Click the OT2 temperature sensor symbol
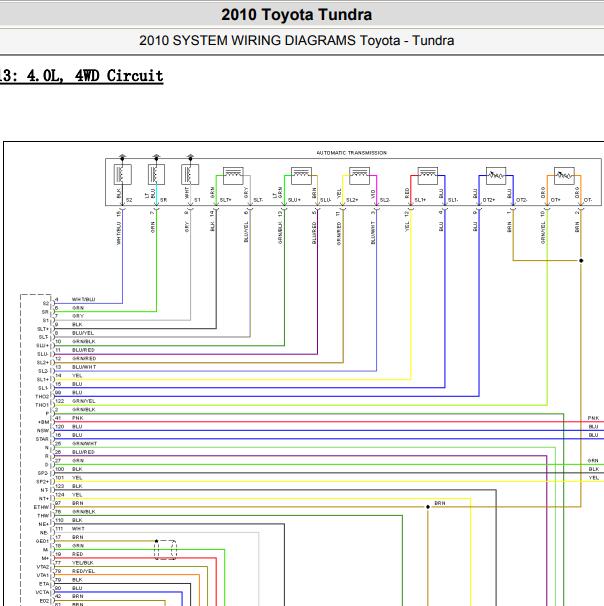This screenshot has width=604, height=606. point(496,176)
